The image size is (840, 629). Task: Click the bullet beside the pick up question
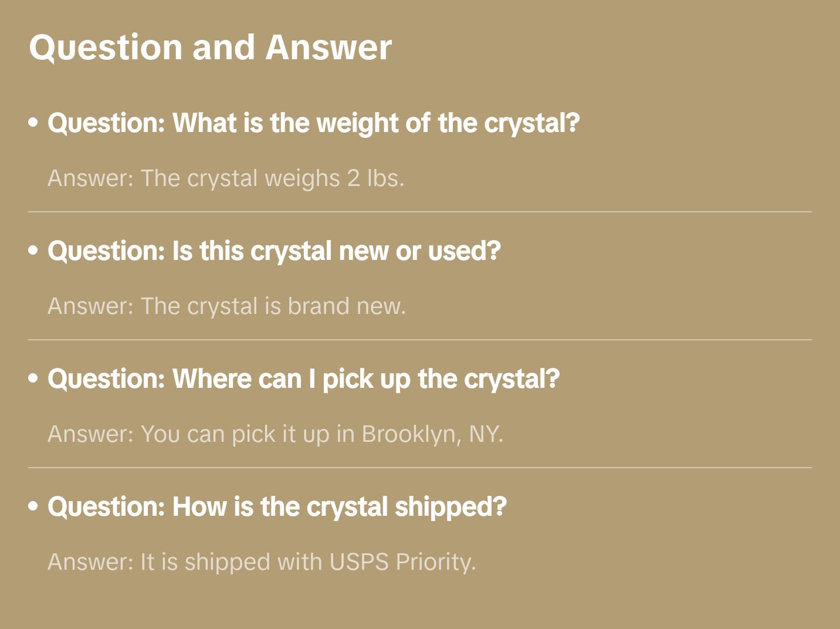33,378
